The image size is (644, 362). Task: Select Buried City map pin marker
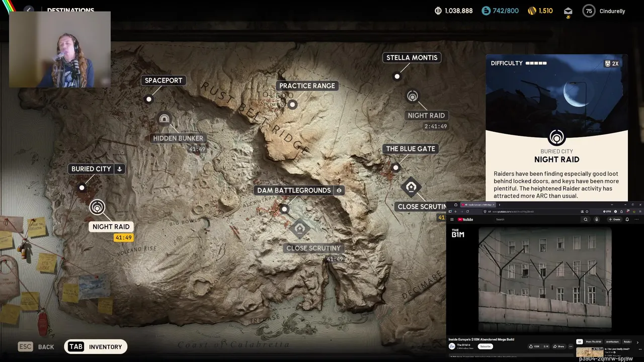point(82,188)
